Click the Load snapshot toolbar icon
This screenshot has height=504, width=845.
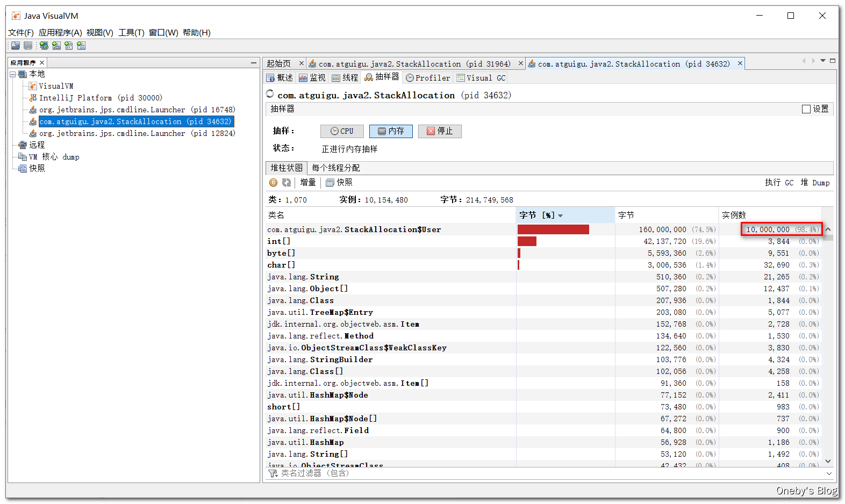click(x=16, y=46)
